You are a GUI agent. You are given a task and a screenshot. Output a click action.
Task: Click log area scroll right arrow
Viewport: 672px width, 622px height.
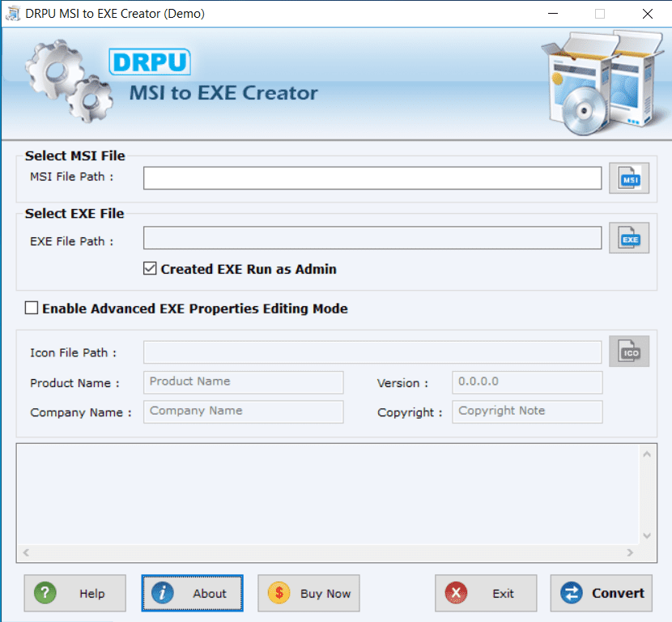[630, 552]
